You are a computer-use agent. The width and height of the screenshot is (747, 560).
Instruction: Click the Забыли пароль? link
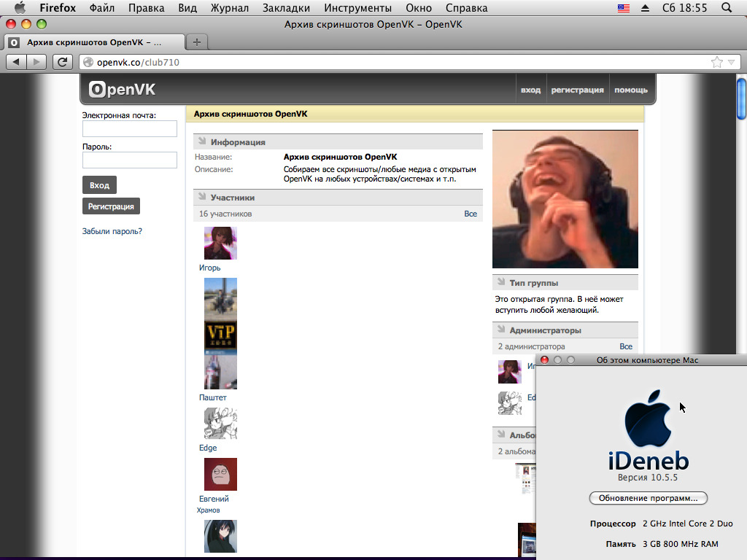point(112,231)
